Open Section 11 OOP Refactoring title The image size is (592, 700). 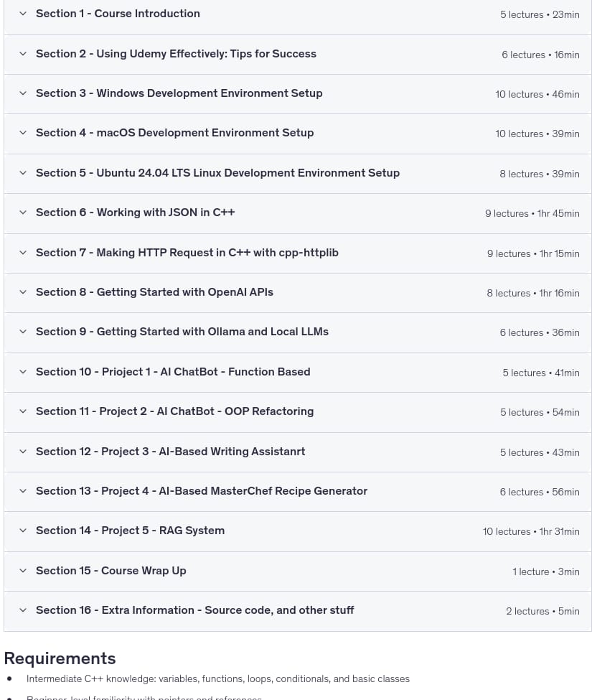tap(175, 411)
